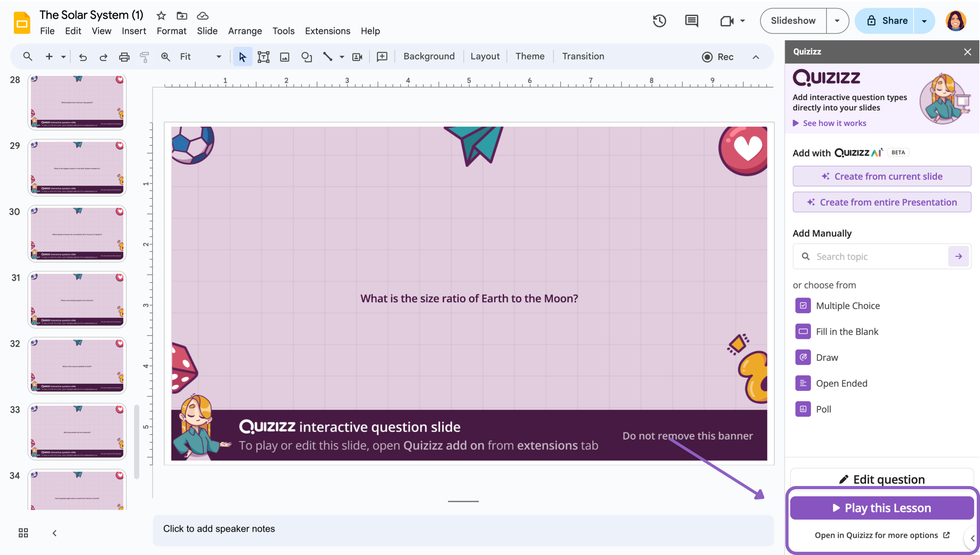
Task: Open the Share options dropdown
Action: [924, 21]
